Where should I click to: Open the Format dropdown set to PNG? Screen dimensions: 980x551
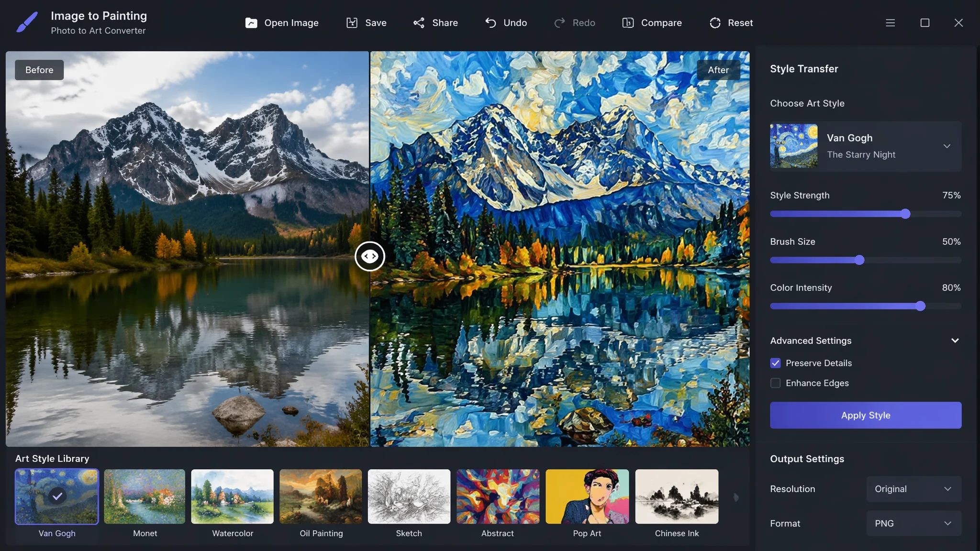click(913, 523)
